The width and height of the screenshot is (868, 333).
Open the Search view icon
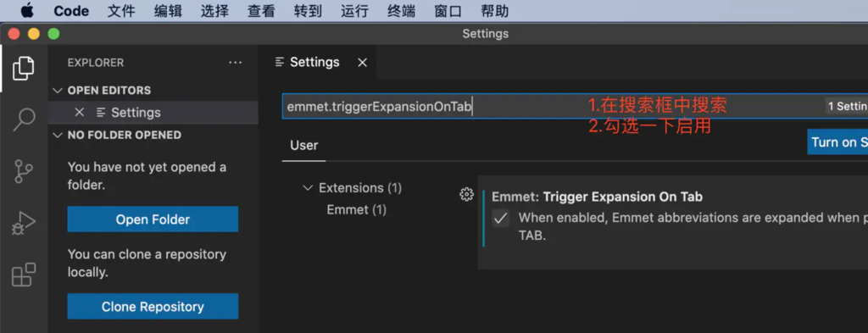[24, 119]
